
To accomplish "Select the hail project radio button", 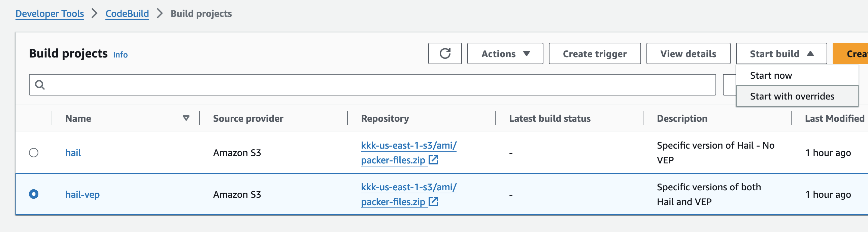I will click(x=34, y=153).
